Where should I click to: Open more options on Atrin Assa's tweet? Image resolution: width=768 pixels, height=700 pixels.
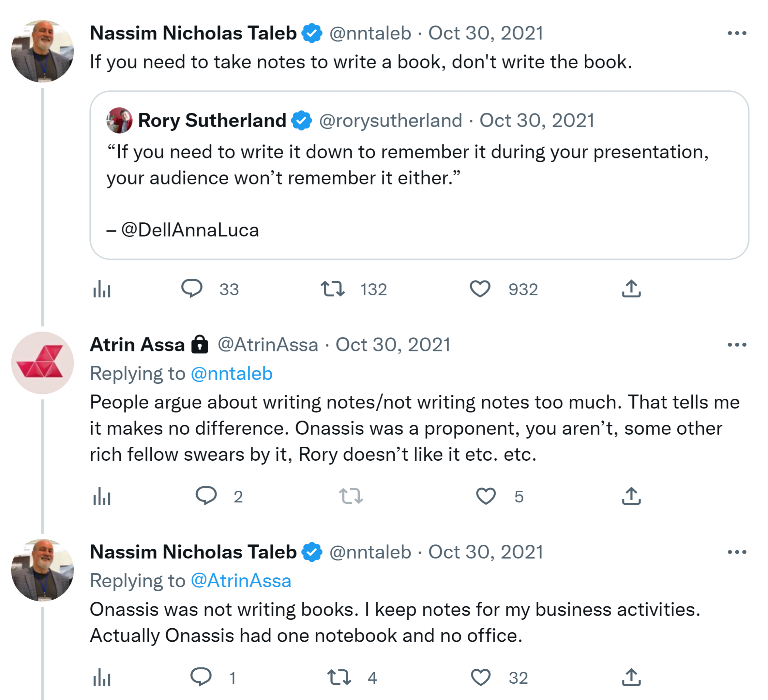[x=737, y=345]
